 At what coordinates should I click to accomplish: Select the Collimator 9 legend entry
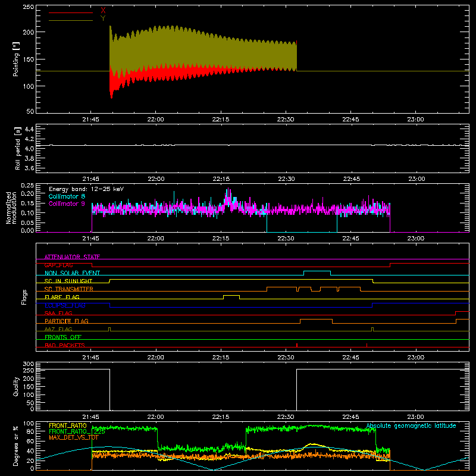coord(67,203)
